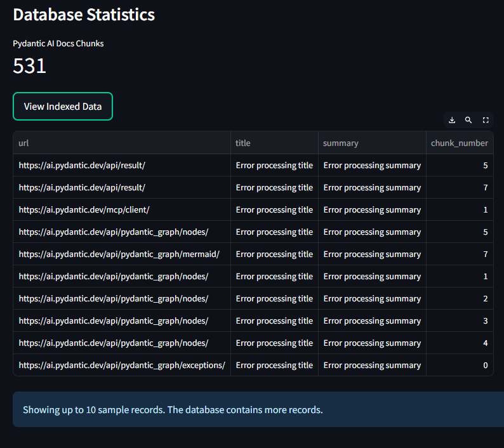Select chunk_number cell with value 3
The image size is (504, 448).
point(460,320)
